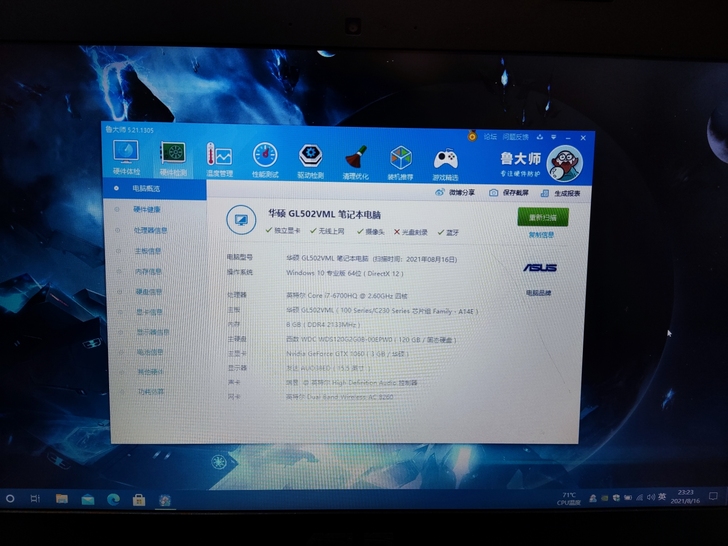Click 蓝牙 feature status
The width and height of the screenshot is (728, 546).
[x=448, y=232]
